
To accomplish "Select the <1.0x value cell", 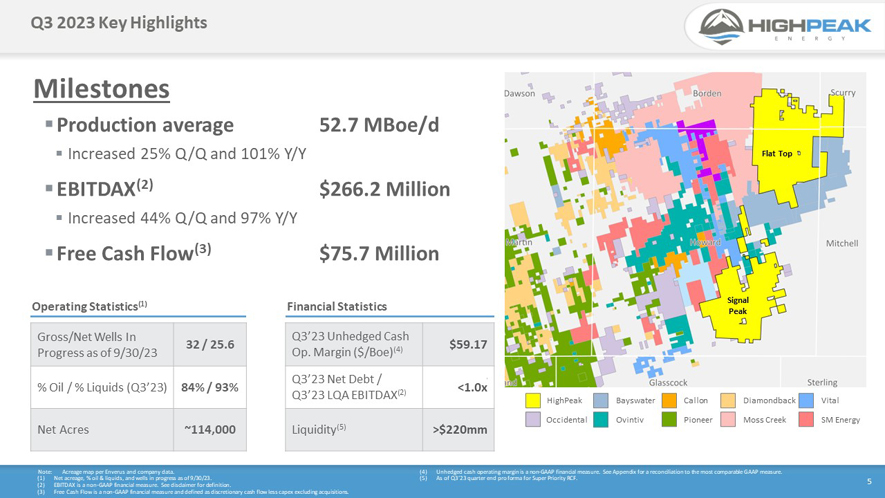I will coord(458,387).
